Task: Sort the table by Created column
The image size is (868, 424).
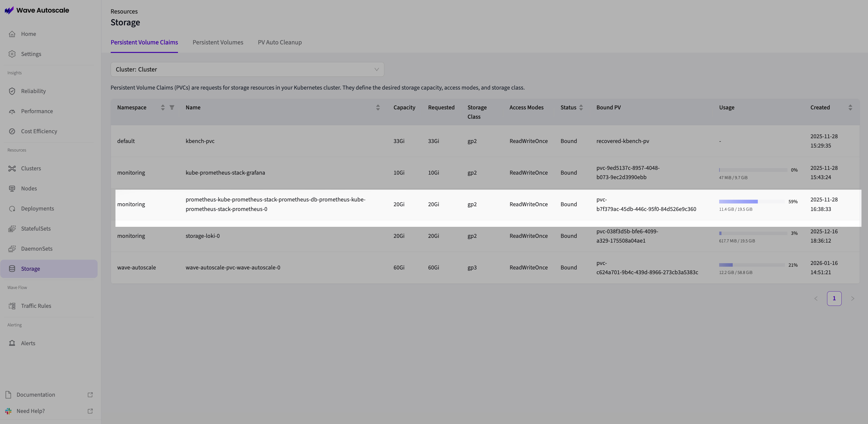Action: [850, 107]
